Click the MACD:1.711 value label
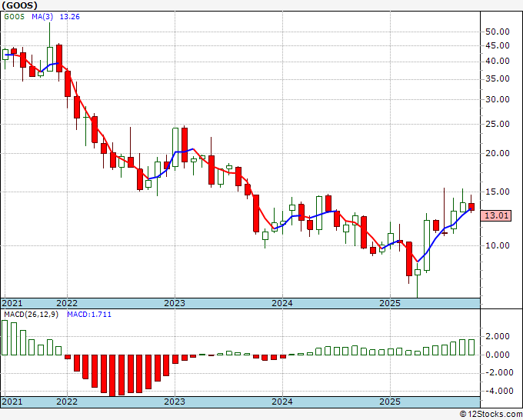Image resolution: width=523 pixels, height=420 pixels. click(x=89, y=315)
